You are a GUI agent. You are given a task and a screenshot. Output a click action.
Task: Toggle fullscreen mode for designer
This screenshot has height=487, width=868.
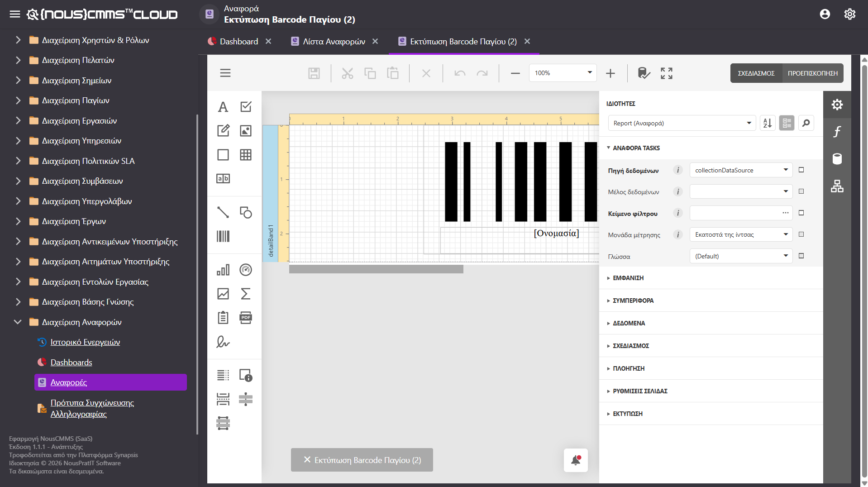point(667,73)
